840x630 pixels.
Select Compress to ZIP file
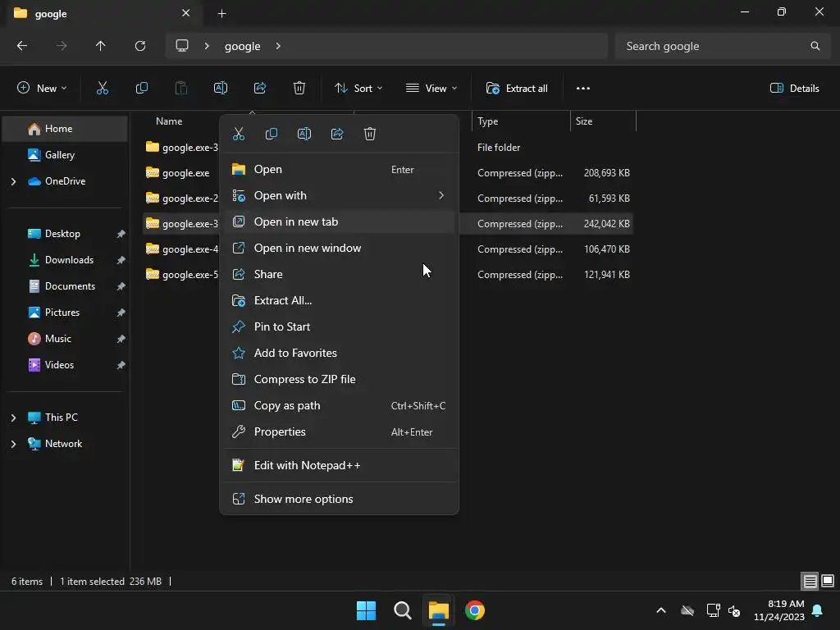pos(339,379)
